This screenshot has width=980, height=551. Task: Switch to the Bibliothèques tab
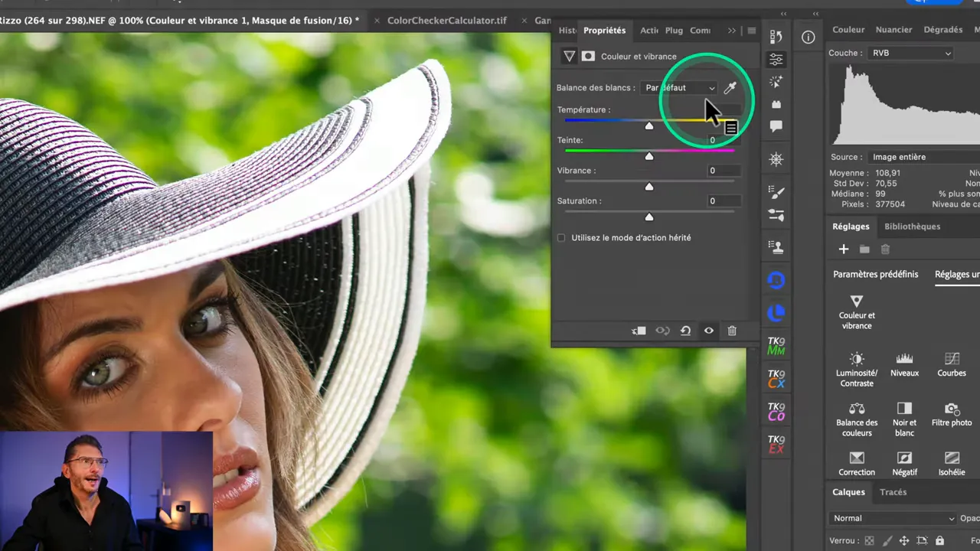[x=912, y=227]
